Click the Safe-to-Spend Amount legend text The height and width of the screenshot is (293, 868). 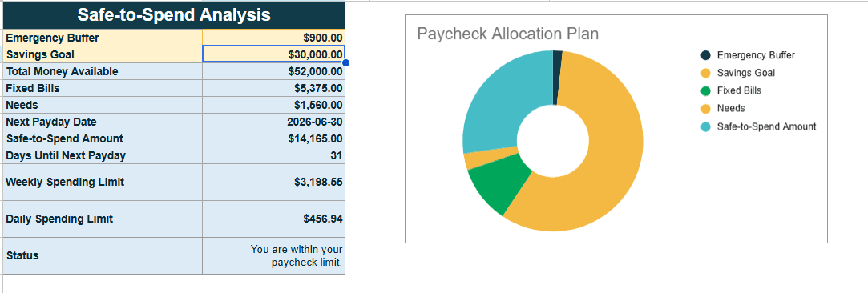pyautogui.click(x=766, y=126)
